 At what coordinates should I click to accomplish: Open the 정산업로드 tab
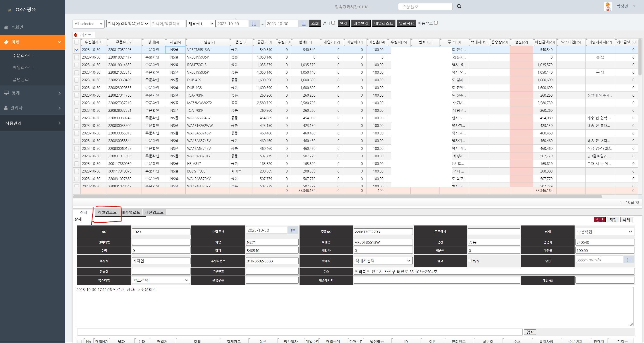154,212
